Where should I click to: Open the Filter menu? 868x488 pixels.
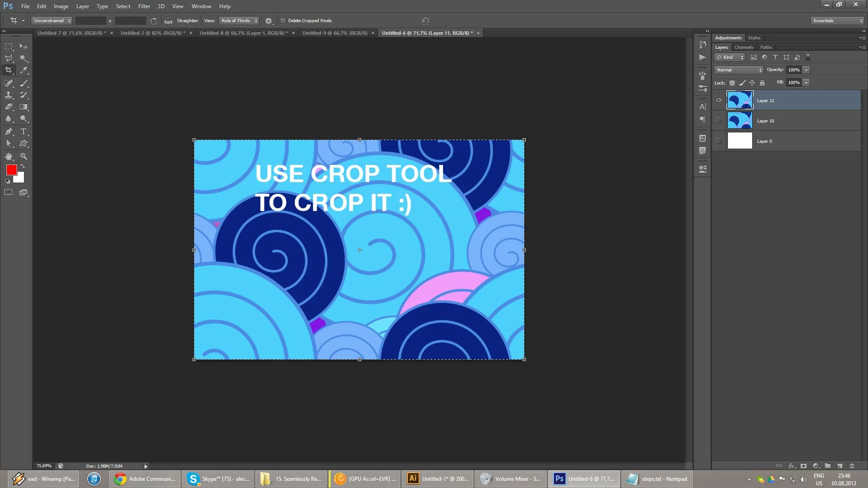click(144, 6)
